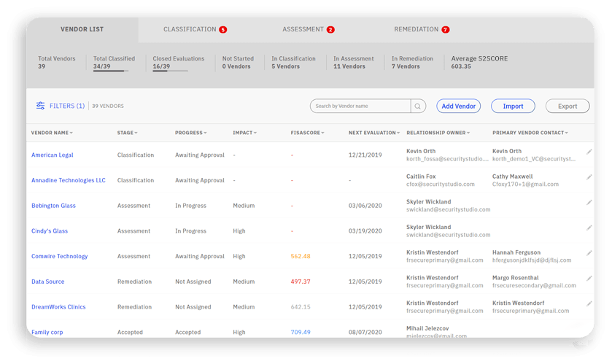This screenshot has width=612, height=364.
Task: Click Margo Rosenthal vendor contact cell
Action: 534,282
